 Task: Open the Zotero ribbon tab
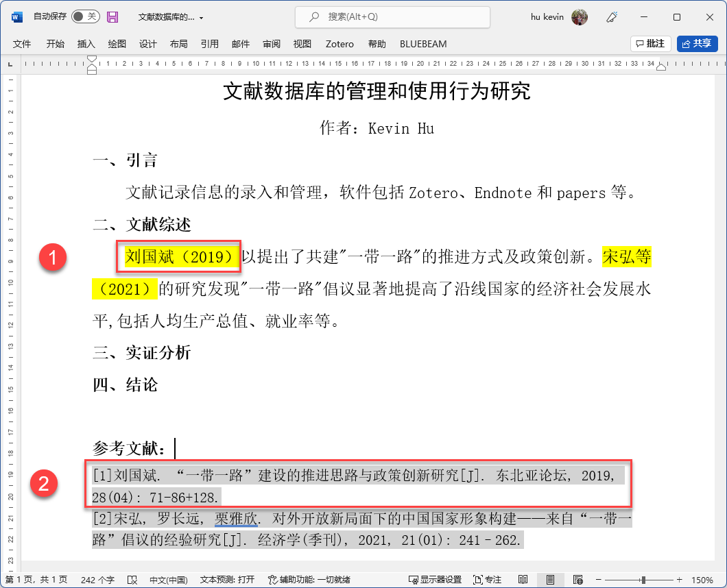pyautogui.click(x=339, y=44)
